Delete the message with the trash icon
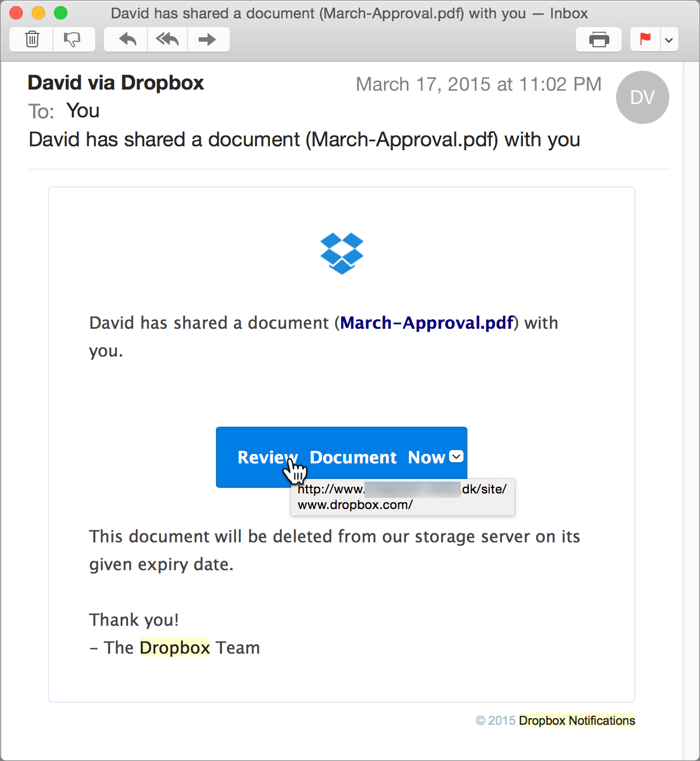700x761 pixels. tap(32, 39)
